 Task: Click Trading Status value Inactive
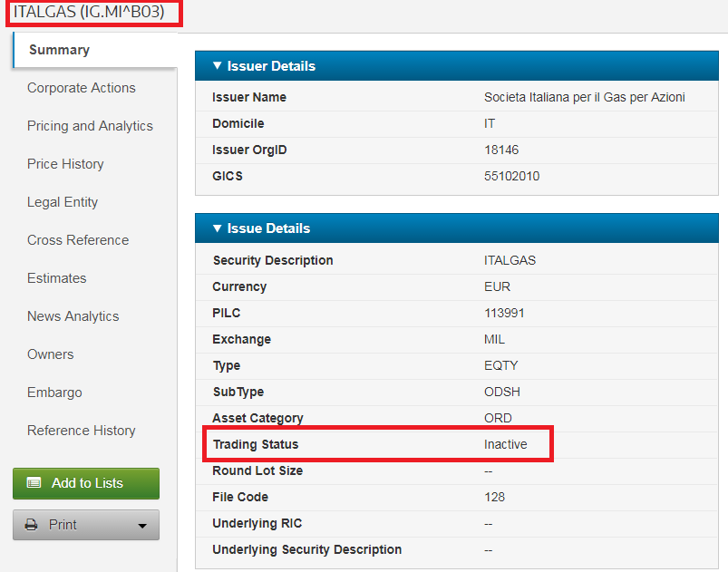[506, 445]
